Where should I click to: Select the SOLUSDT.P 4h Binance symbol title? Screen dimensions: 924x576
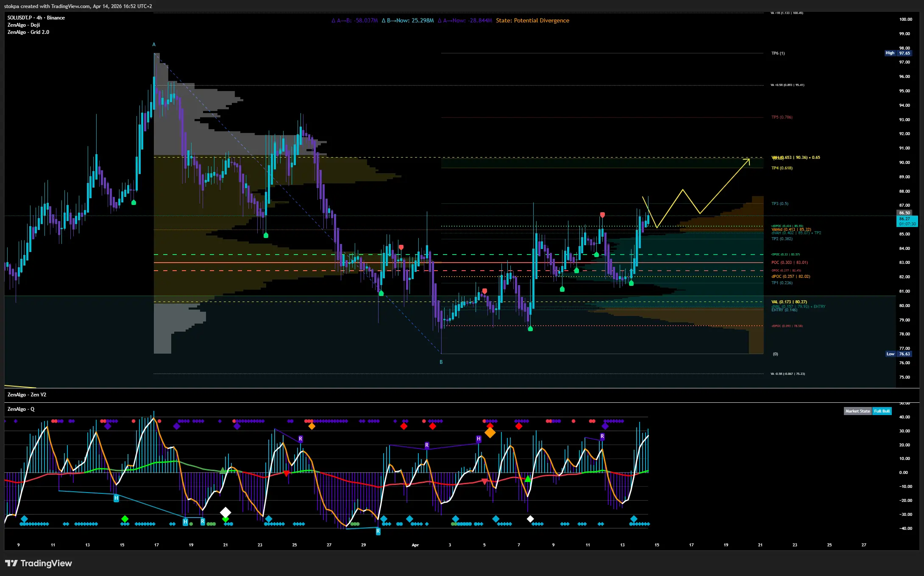pos(36,18)
